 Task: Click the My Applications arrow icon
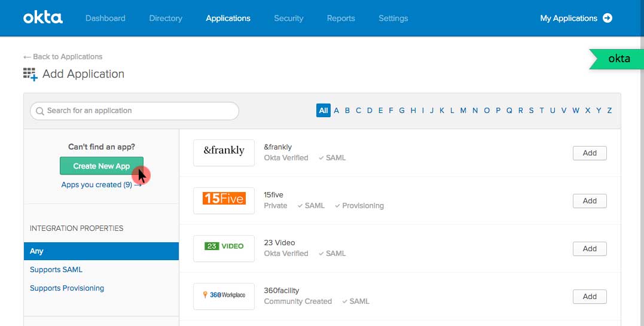(608, 18)
